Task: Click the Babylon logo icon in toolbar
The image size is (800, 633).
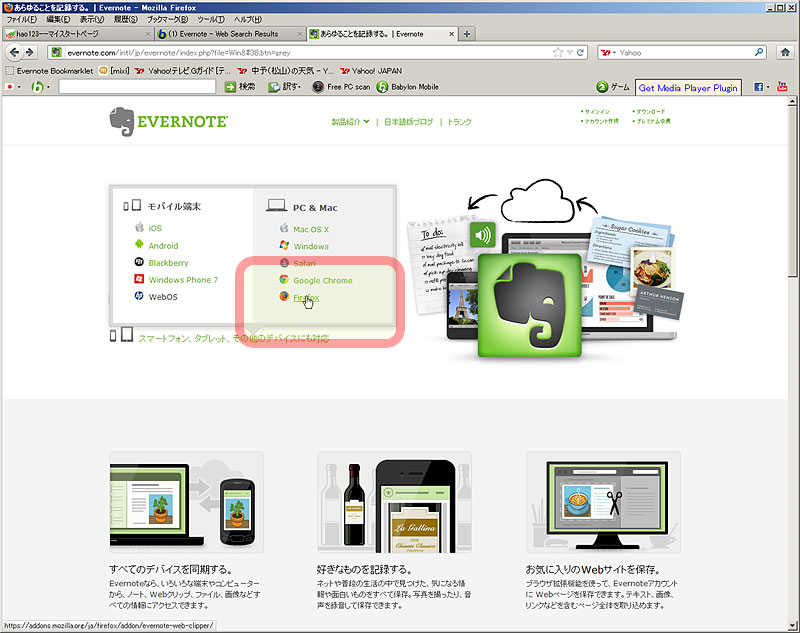Action: [x=37, y=87]
